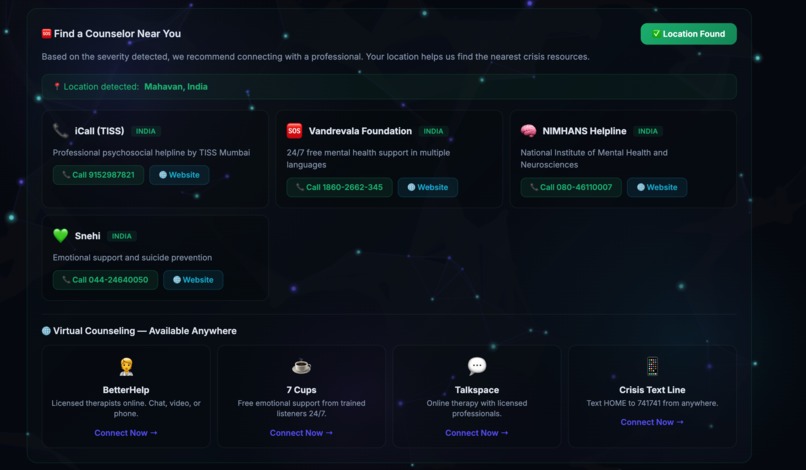Click the INDIA badge next to Vandrevala Foundation

click(x=433, y=131)
